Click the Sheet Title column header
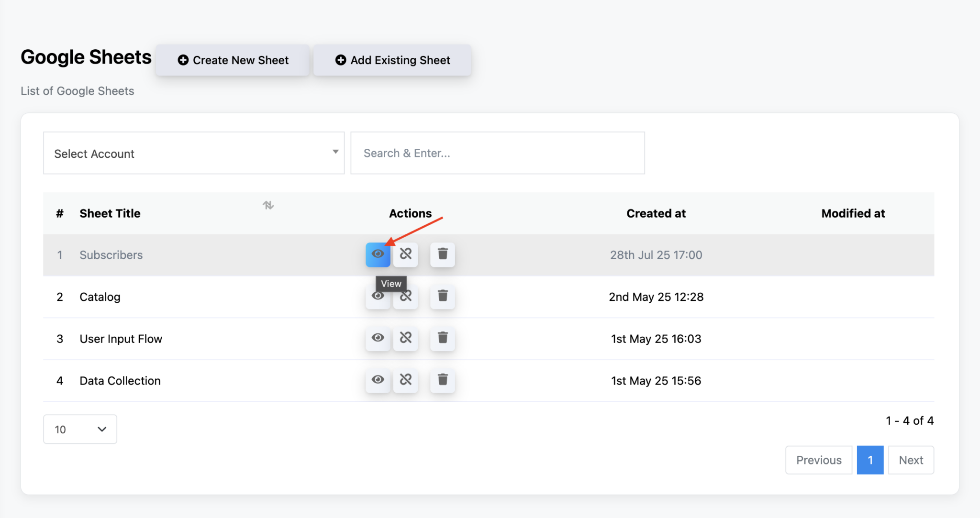Image resolution: width=980 pixels, height=518 pixels. tap(110, 213)
